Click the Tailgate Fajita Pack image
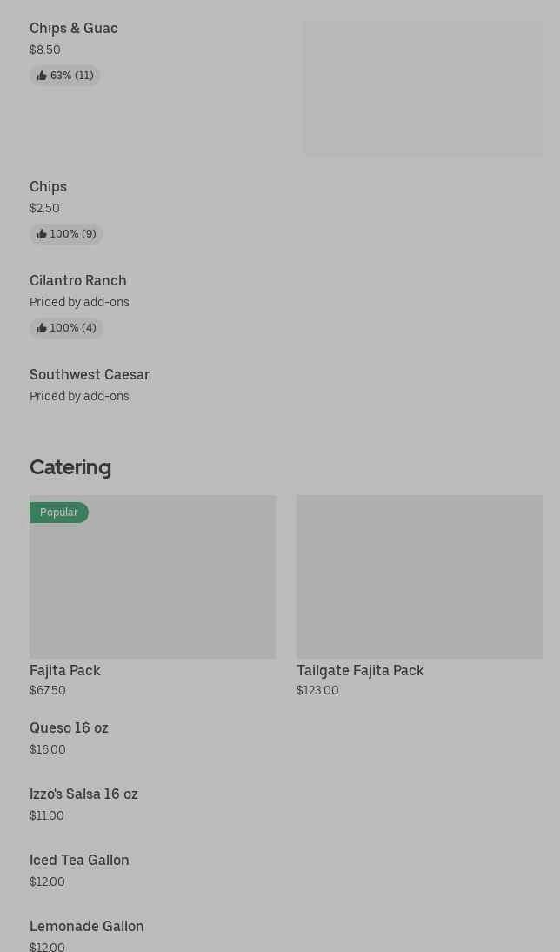Viewport: 560px width, 952px height. (419, 577)
